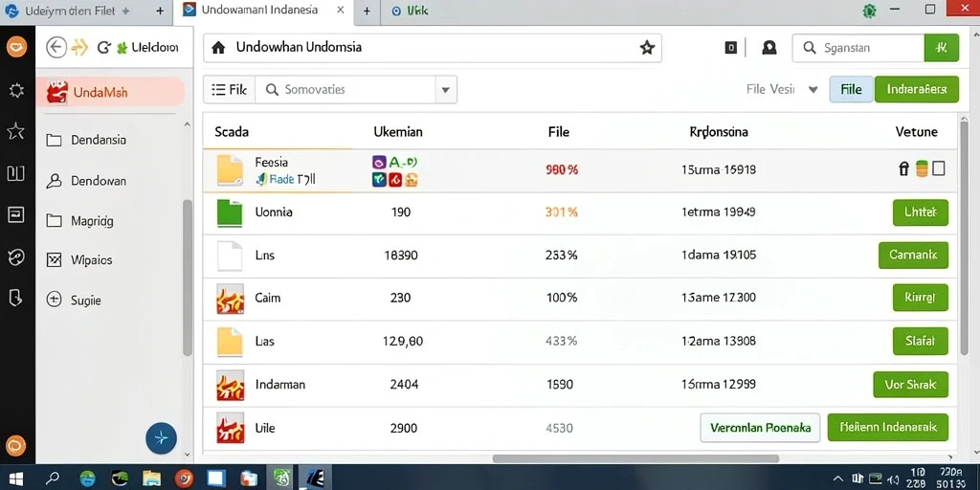Click the volume icon in system tray
This screenshot has height=490, width=980.
coord(891,479)
